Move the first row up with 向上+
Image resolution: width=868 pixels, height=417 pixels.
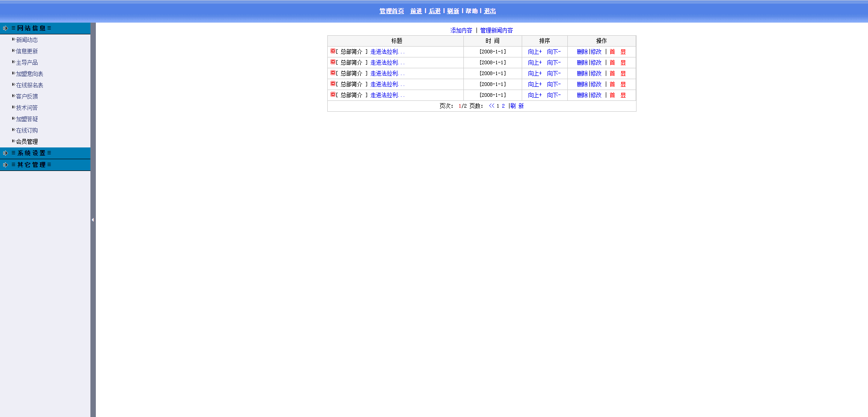[535, 52]
